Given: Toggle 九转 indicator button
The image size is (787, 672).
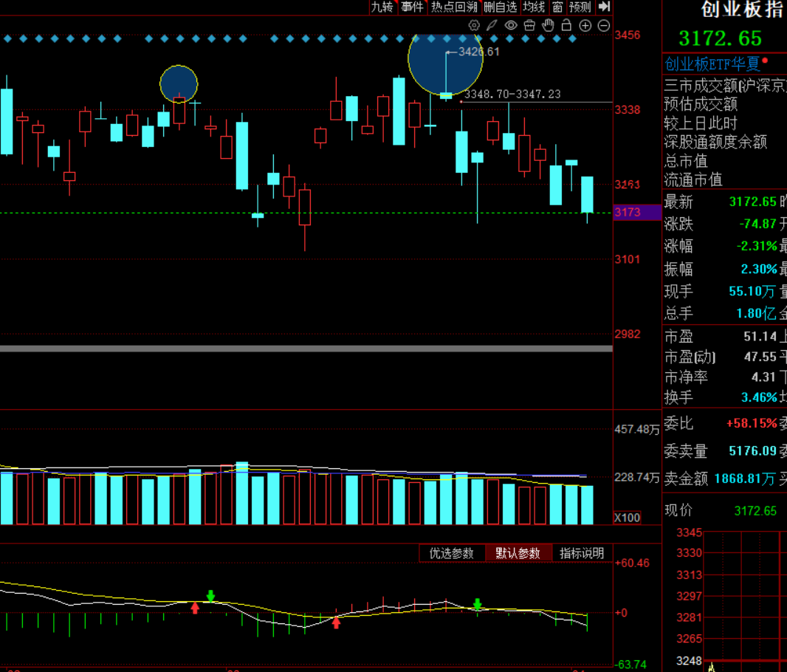Looking at the screenshot, I should tap(383, 7).
